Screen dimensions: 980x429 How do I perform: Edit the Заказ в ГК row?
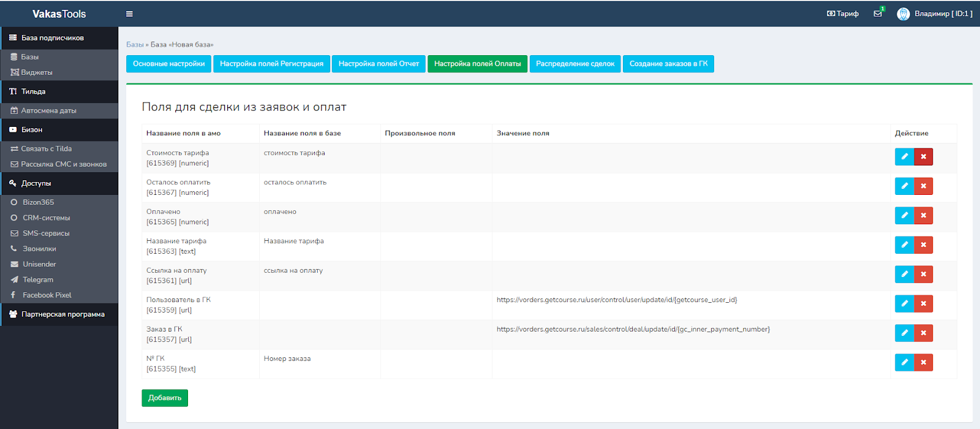(904, 333)
